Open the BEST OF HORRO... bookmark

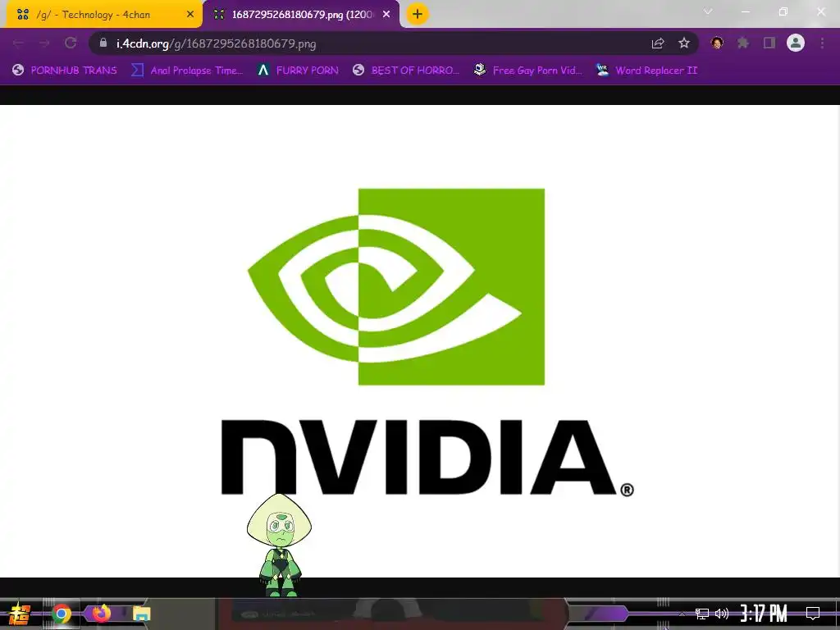click(406, 71)
